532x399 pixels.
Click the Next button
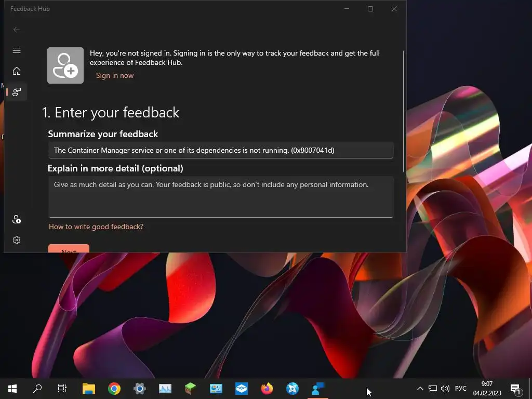69,249
